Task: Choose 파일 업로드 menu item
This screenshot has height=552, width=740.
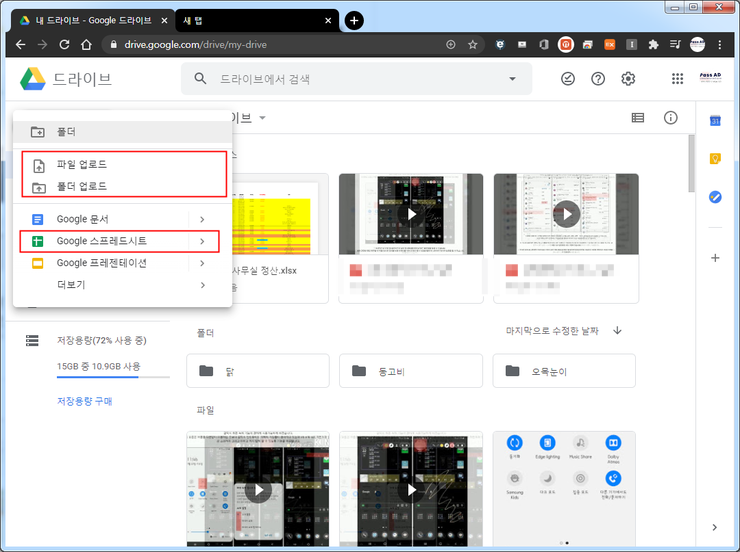Action: pos(123,165)
